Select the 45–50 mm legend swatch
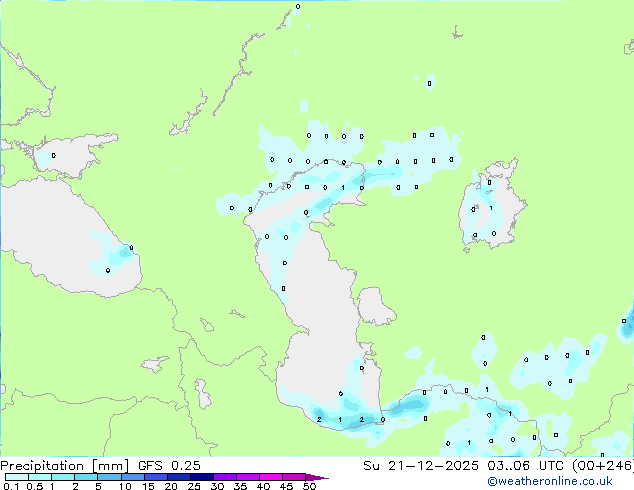This screenshot has height=490, width=634. coord(294,477)
